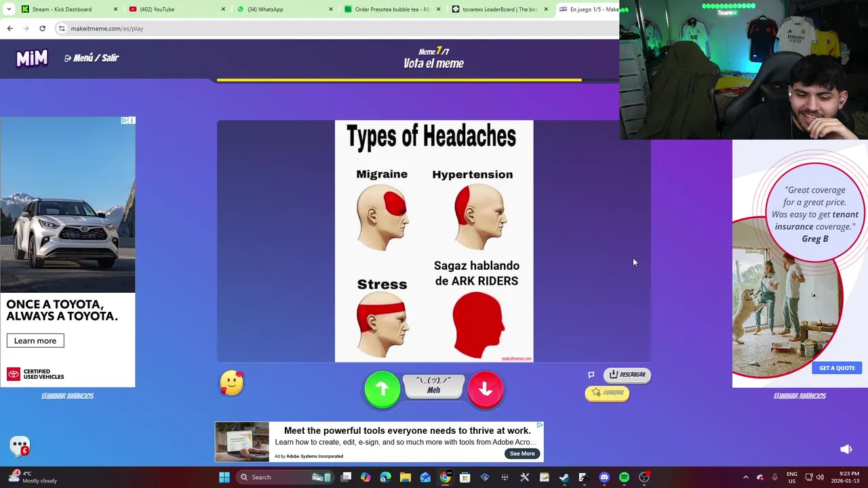Switch to En juego 1/5 tab
The width and height of the screenshot is (868, 488).
click(588, 9)
